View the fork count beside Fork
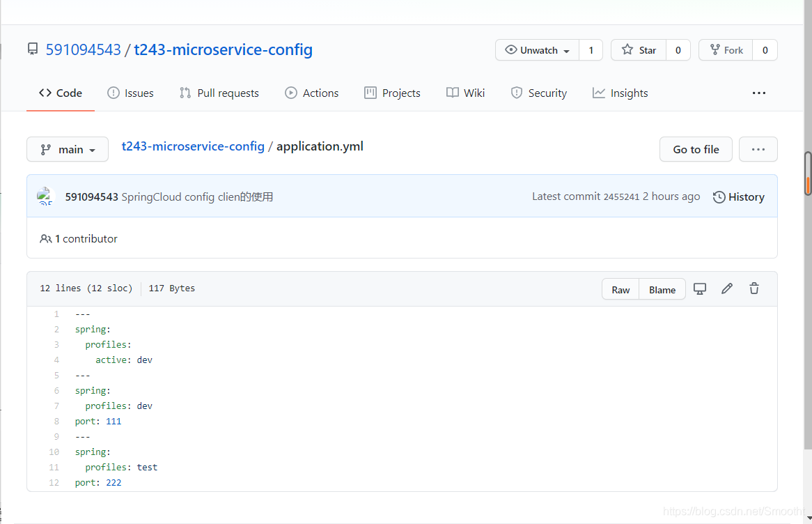812x524 pixels. 765,50
